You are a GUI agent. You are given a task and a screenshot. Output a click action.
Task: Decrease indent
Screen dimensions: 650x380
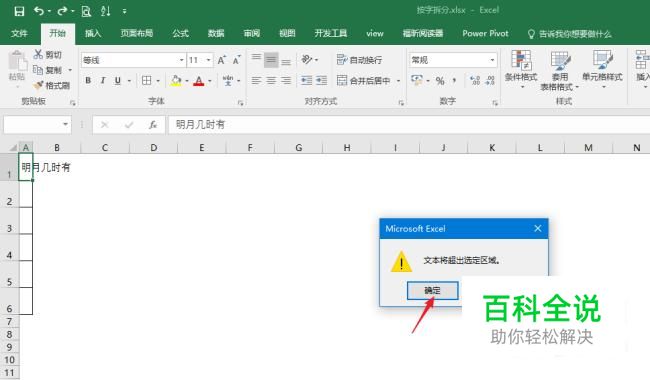pos(306,80)
